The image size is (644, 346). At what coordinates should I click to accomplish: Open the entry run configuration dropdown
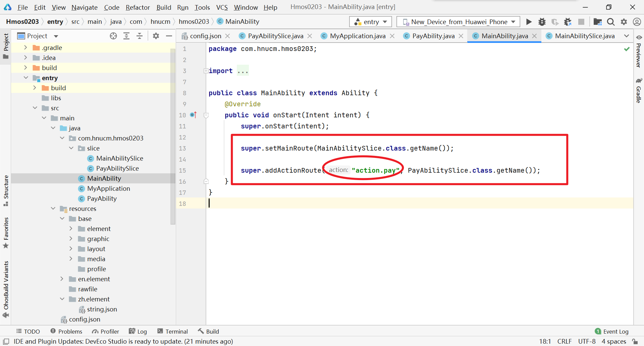pos(370,22)
